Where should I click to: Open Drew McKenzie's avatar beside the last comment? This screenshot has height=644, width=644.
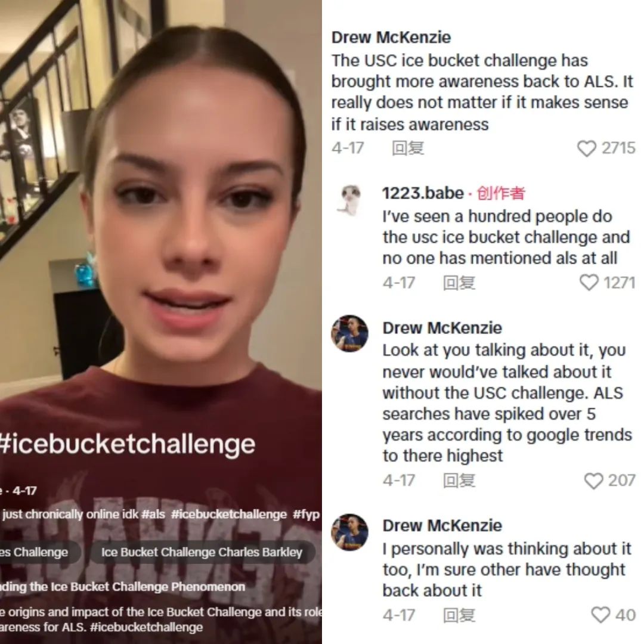click(x=349, y=532)
